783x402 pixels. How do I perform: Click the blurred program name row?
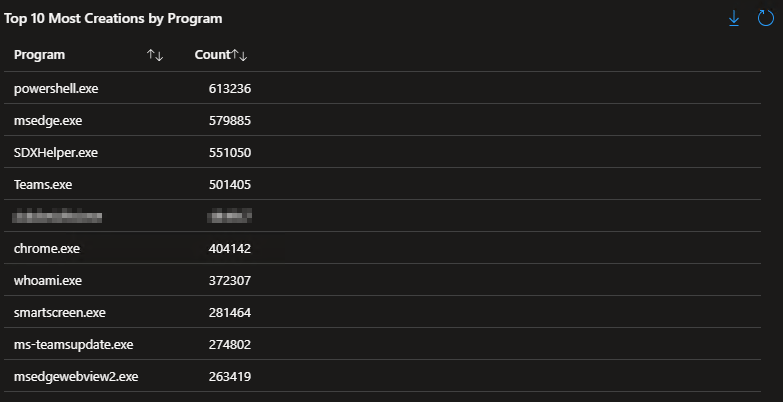tap(58, 215)
